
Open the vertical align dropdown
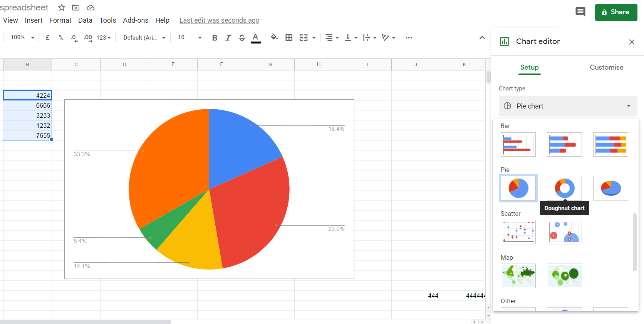coord(351,38)
